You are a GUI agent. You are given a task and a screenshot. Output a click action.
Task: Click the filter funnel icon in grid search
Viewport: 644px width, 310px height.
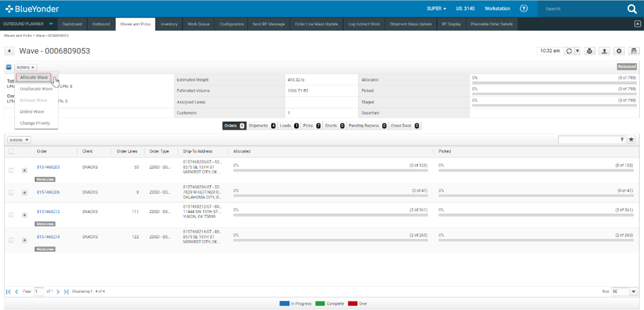pos(622,140)
